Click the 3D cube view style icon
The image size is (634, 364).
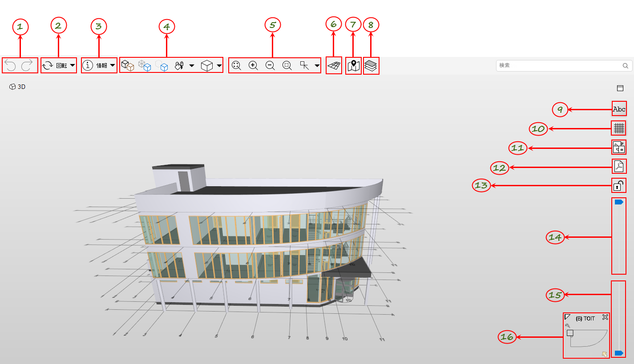tap(207, 66)
